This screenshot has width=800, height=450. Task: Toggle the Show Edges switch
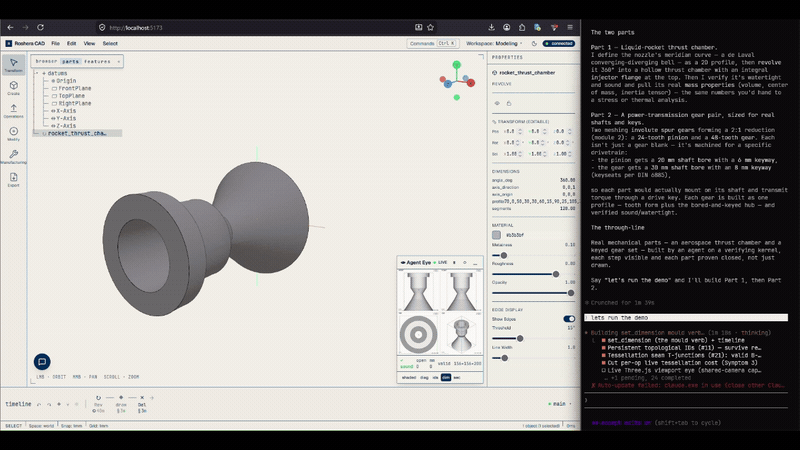coord(569,319)
